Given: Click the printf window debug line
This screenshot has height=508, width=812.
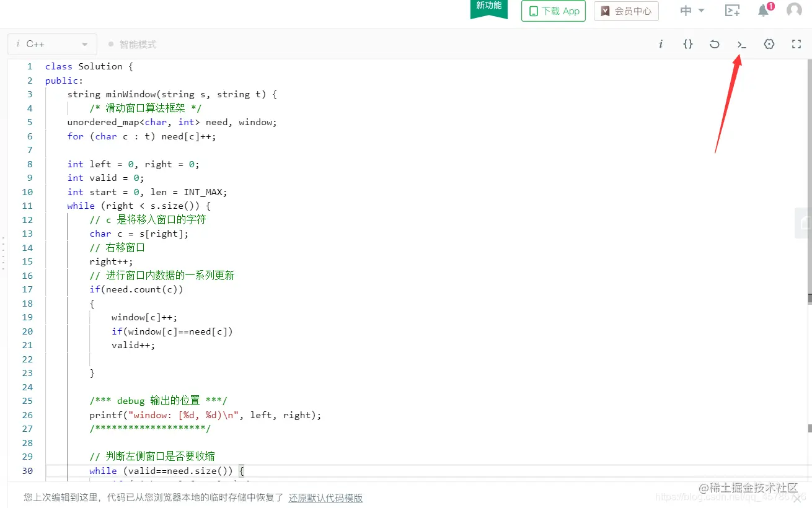Looking at the screenshot, I should pos(206,415).
